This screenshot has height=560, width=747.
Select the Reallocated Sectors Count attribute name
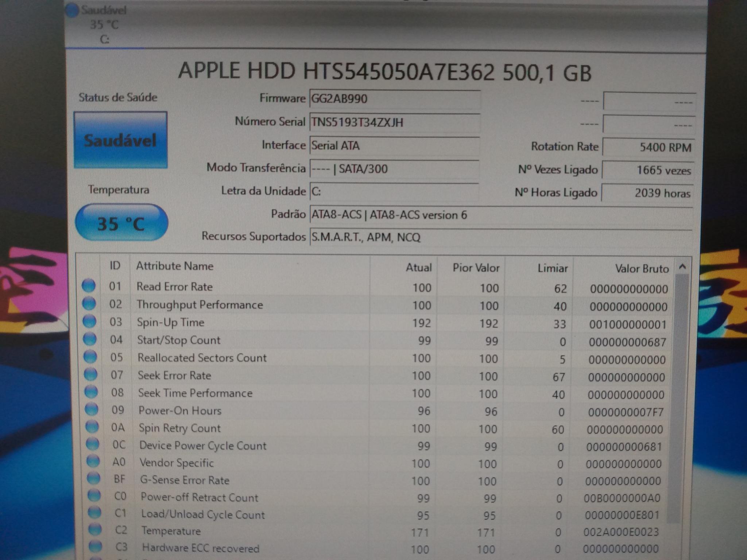[x=202, y=358]
